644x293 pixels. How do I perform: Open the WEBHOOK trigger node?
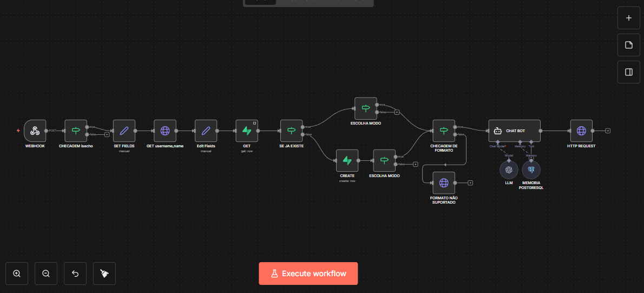point(35,131)
